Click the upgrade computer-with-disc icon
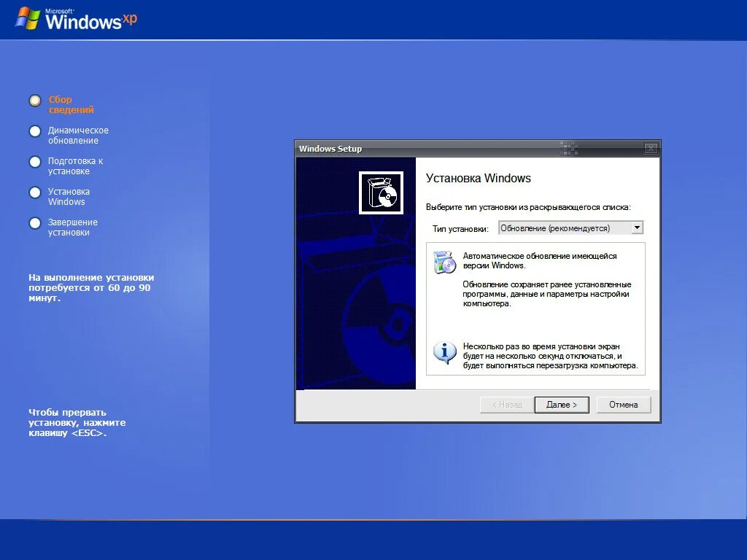Viewport: 747px width, 560px height. 444,262
